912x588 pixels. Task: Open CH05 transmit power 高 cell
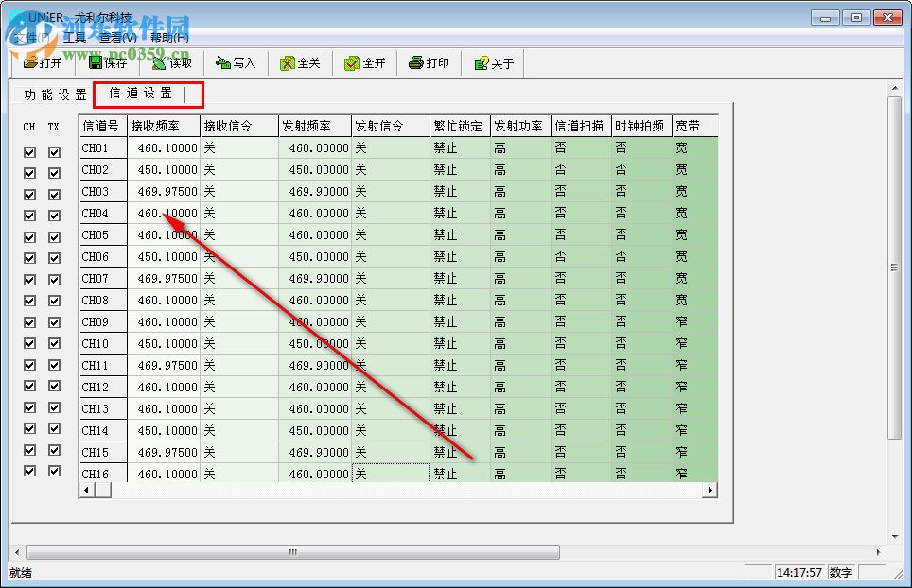(520, 234)
